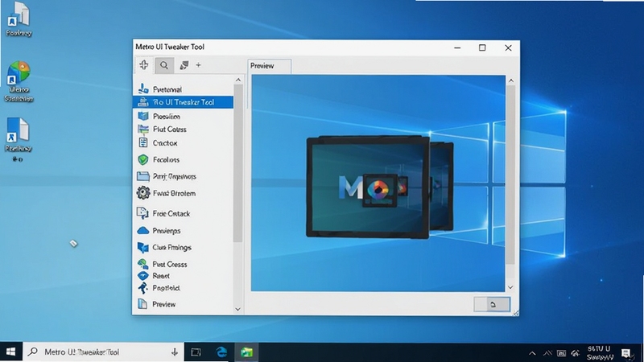The width and height of the screenshot is (644, 362).
Task: Select the 'Cractox' list entry
Action: [x=165, y=143]
